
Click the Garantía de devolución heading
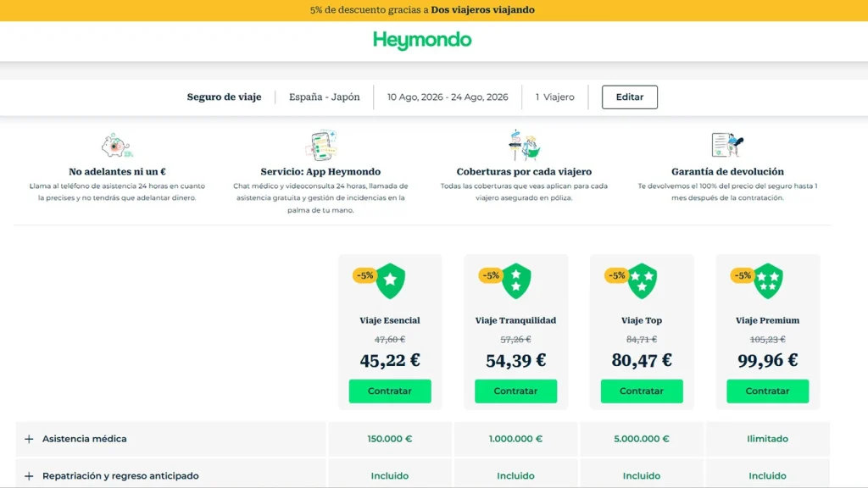727,171
